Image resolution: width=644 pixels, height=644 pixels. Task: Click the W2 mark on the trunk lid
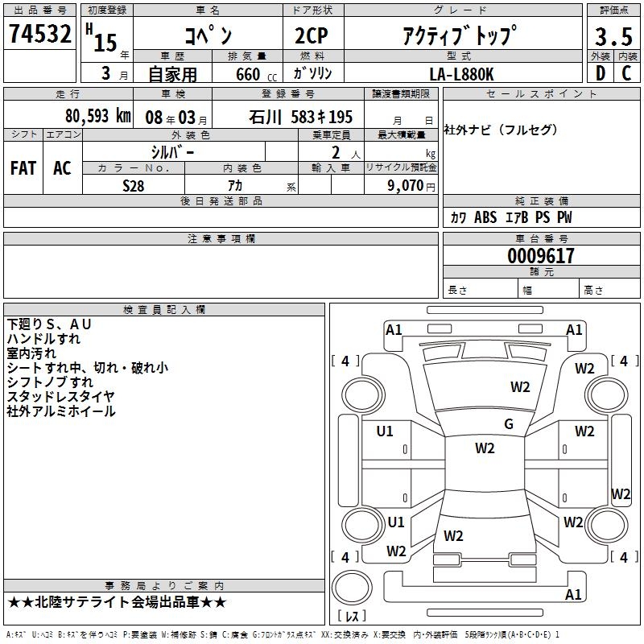click(x=453, y=535)
